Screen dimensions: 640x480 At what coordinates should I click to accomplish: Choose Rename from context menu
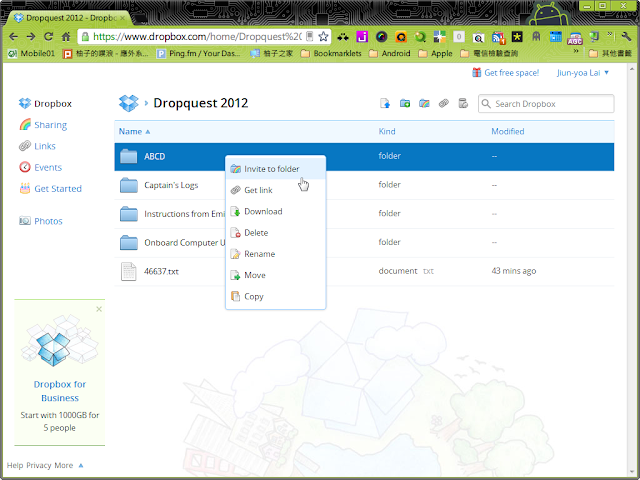click(276, 254)
